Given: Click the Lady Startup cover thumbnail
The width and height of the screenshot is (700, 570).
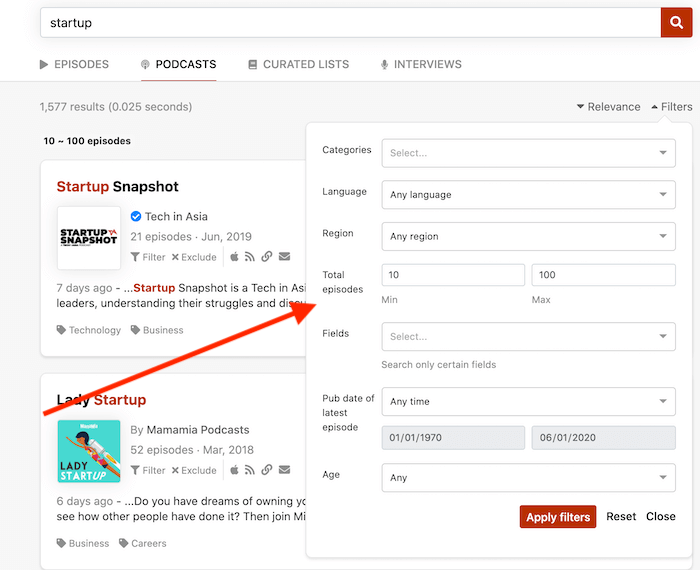Looking at the screenshot, I should pos(89,451).
